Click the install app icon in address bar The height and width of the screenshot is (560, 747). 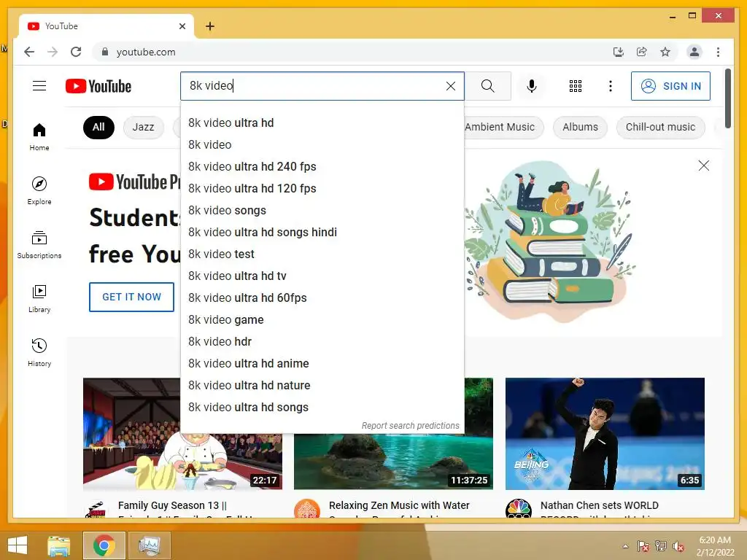[619, 52]
